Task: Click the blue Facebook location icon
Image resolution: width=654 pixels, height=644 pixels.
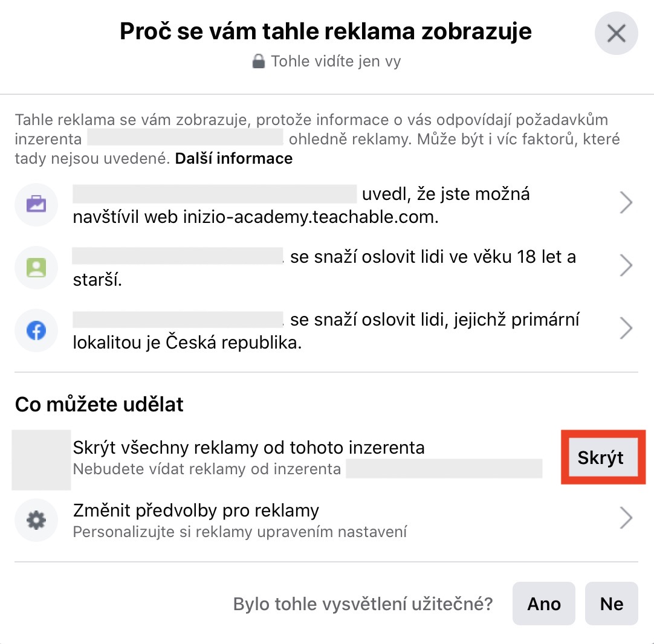Action: 36,330
